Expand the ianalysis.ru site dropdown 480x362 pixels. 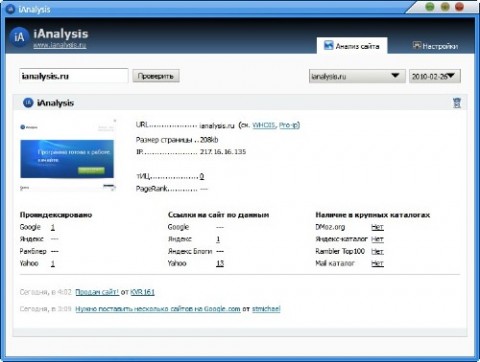(357, 76)
